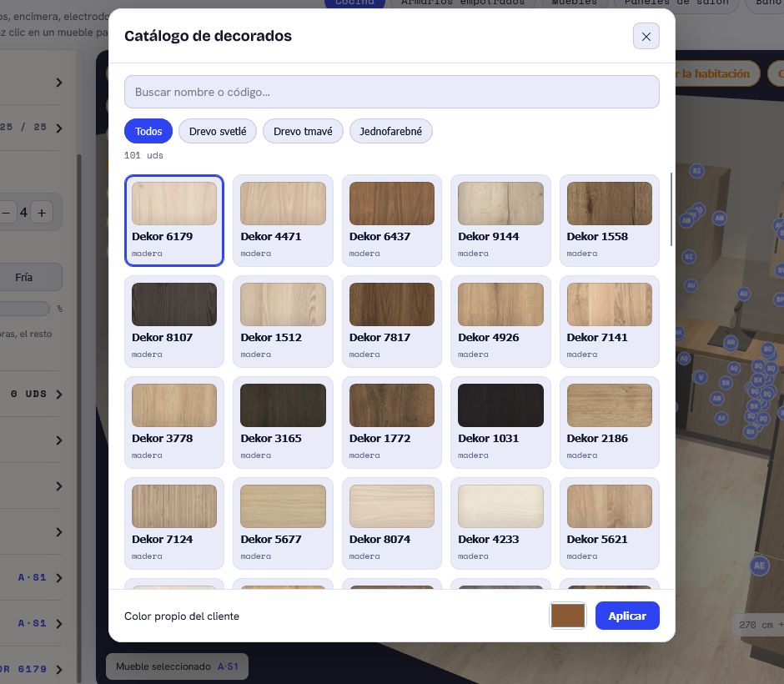Close the Catálogo de decorados dialog
Screen dimensions: 784x684
646,36
